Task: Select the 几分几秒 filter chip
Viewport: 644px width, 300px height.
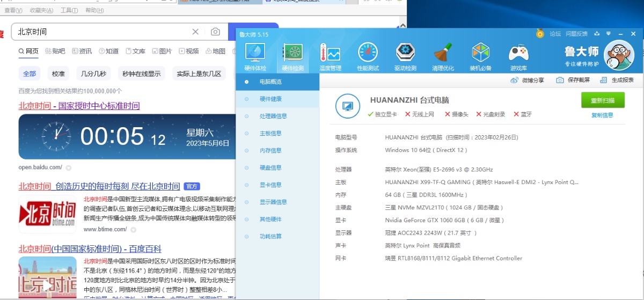Action: coord(93,74)
